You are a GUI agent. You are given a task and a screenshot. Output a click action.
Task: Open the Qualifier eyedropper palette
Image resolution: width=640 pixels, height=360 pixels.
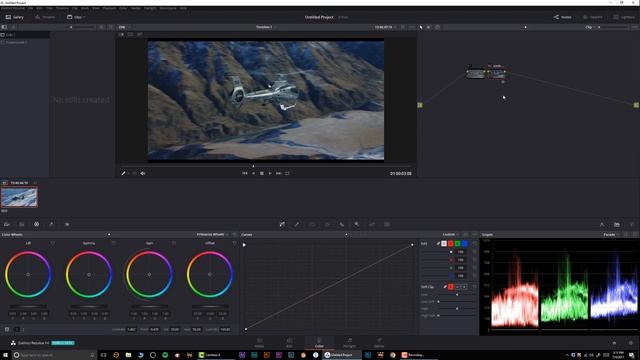click(297, 224)
